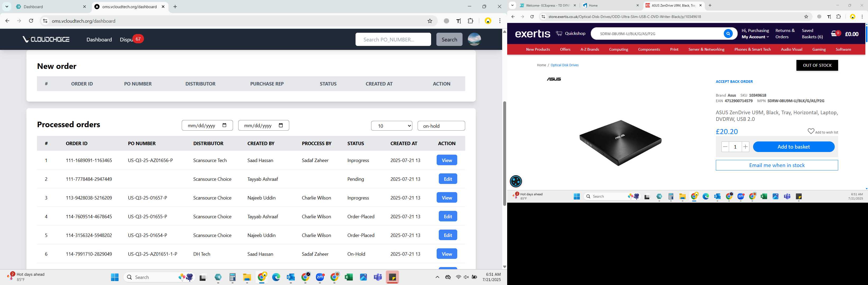Expand the rows-per-page dropdown showing 10

pyautogui.click(x=391, y=126)
